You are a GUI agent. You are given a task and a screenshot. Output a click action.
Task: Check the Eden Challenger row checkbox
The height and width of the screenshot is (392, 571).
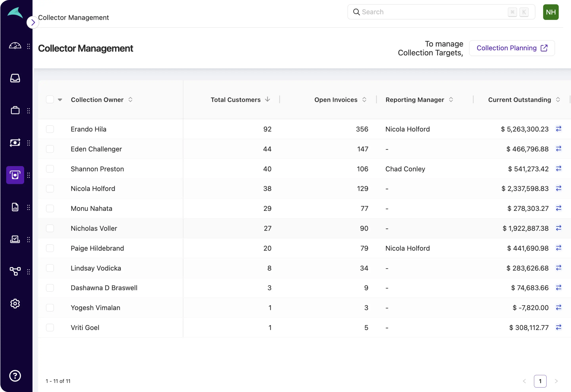tap(50, 149)
